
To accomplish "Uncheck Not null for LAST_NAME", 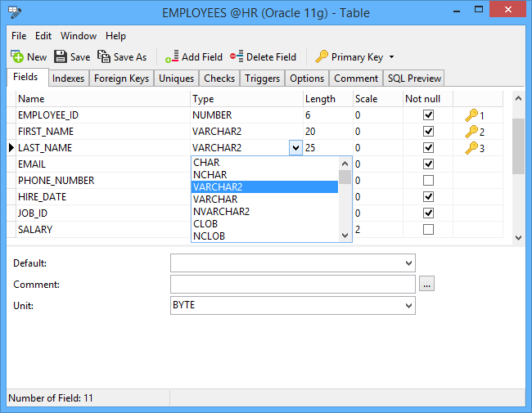I will (428, 147).
